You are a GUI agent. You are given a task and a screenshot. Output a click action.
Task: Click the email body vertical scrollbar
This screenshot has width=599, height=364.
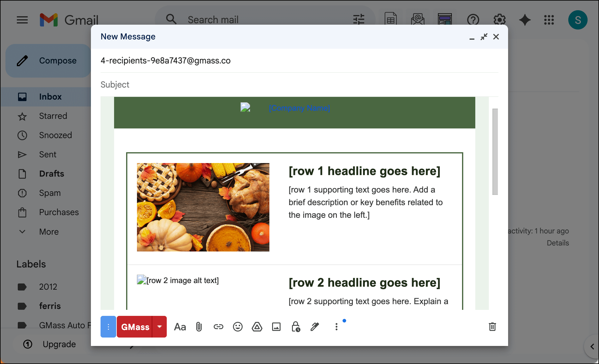(495, 152)
